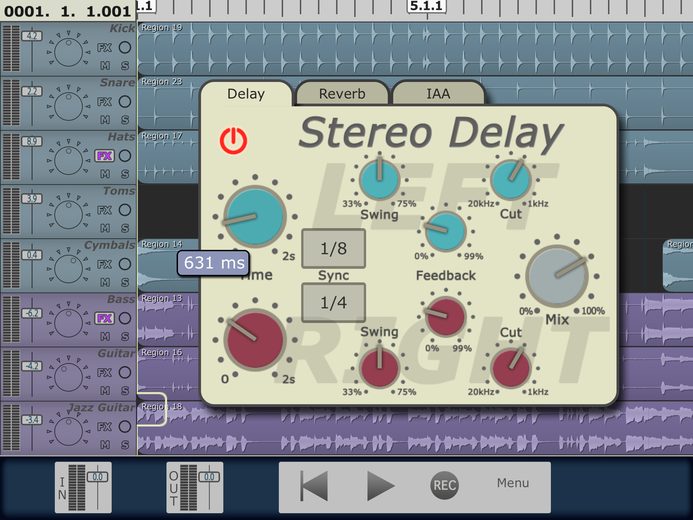Screen dimensions: 693x520
Task: Open active FX on the Hats track
Action: (104, 156)
